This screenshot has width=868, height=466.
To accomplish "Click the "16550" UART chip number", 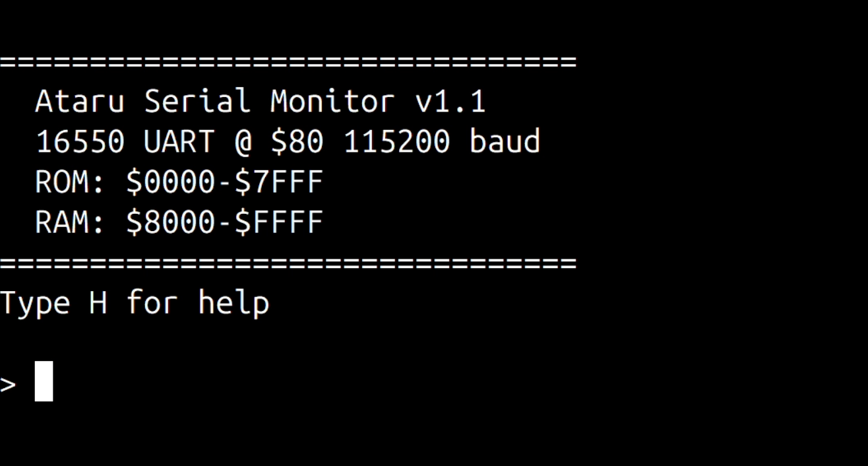I will (x=80, y=142).
